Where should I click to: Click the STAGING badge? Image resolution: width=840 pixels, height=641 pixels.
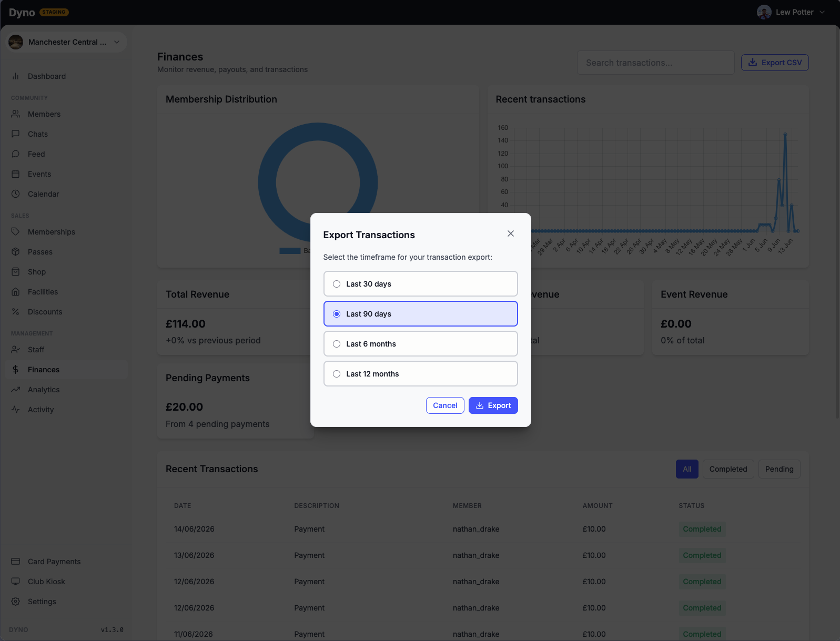pyautogui.click(x=54, y=12)
